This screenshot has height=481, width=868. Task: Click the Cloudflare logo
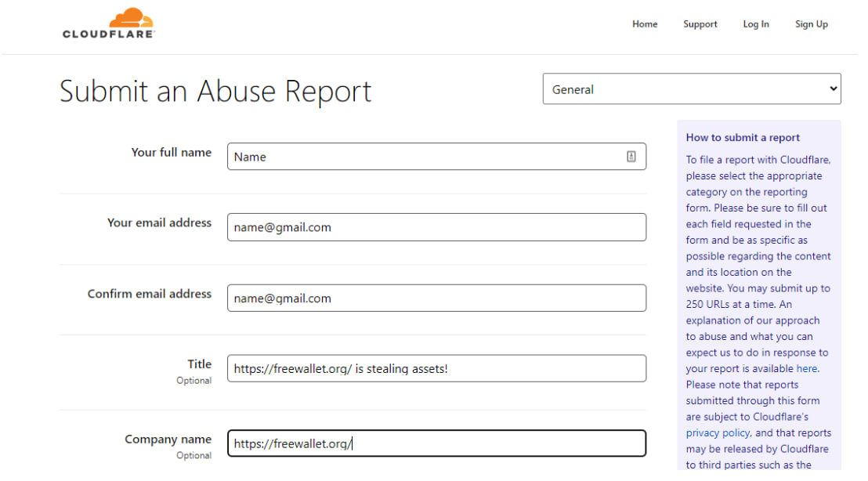tap(108, 24)
